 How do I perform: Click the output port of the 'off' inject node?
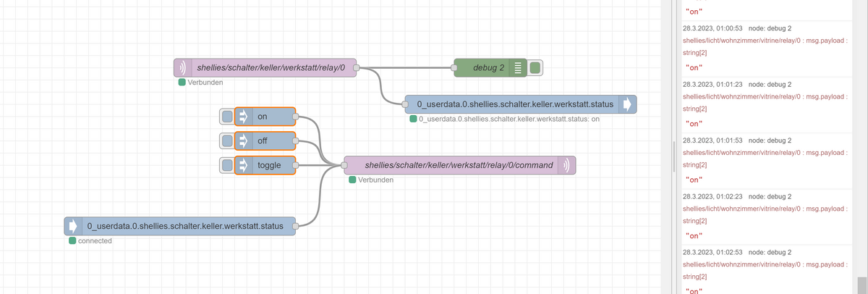(x=296, y=140)
